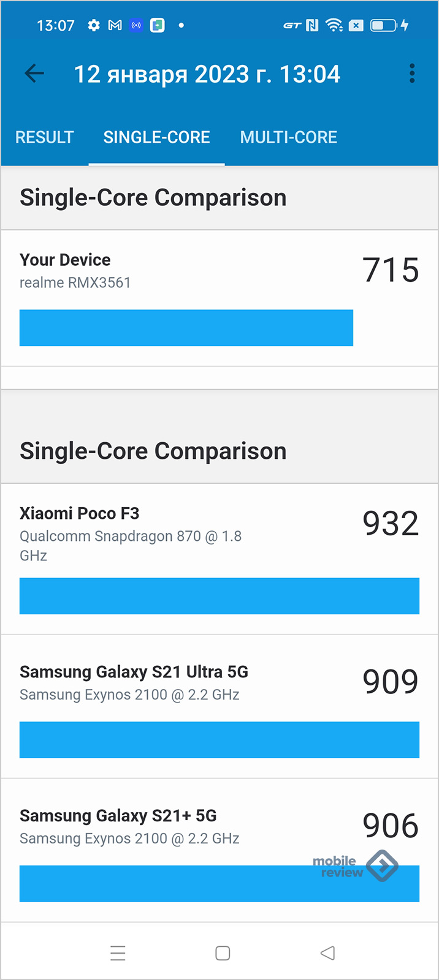
Task: Tap the Gmail notification icon
Action: pos(115,25)
